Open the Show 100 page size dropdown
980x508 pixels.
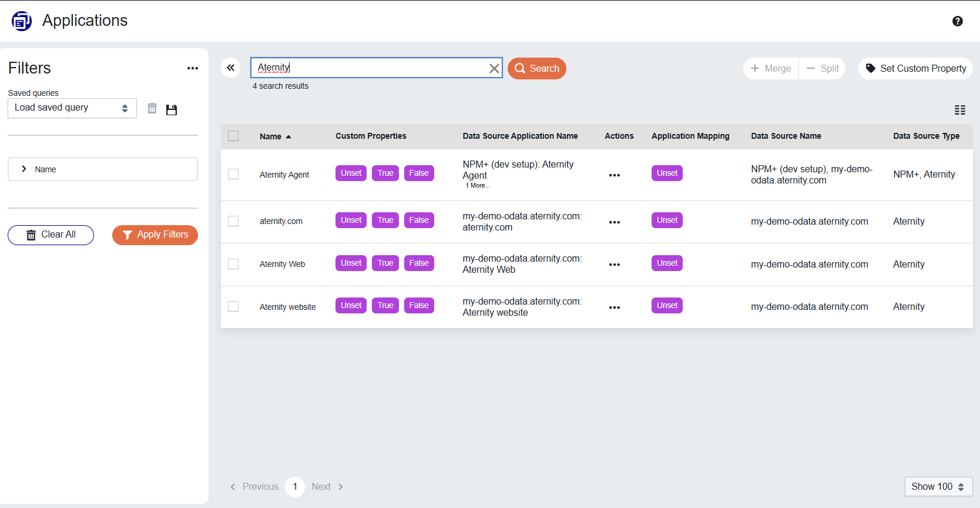[938, 486]
